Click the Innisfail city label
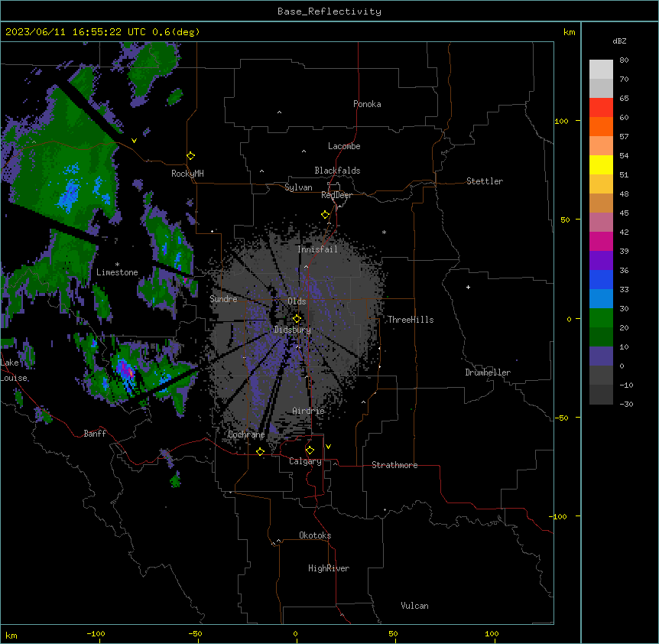Image resolution: width=659 pixels, height=644 pixels. point(317,249)
